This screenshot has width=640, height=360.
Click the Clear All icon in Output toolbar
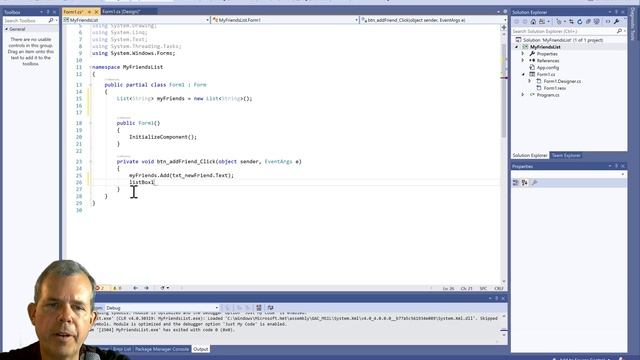pyautogui.click(x=259, y=308)
